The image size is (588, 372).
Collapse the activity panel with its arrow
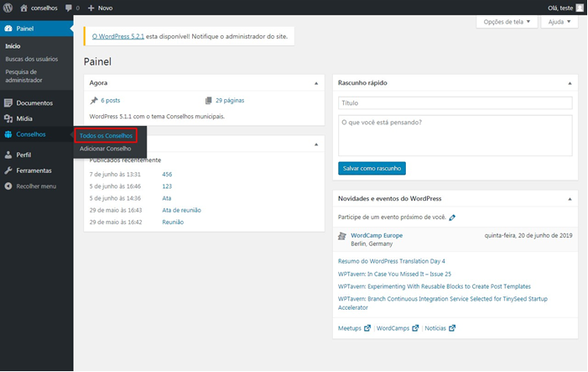pos(316,144)
